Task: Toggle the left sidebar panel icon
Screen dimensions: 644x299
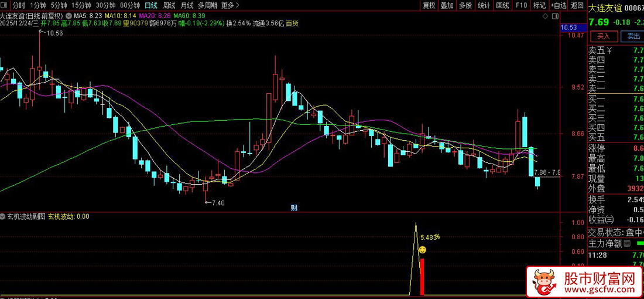Action: 5,5
